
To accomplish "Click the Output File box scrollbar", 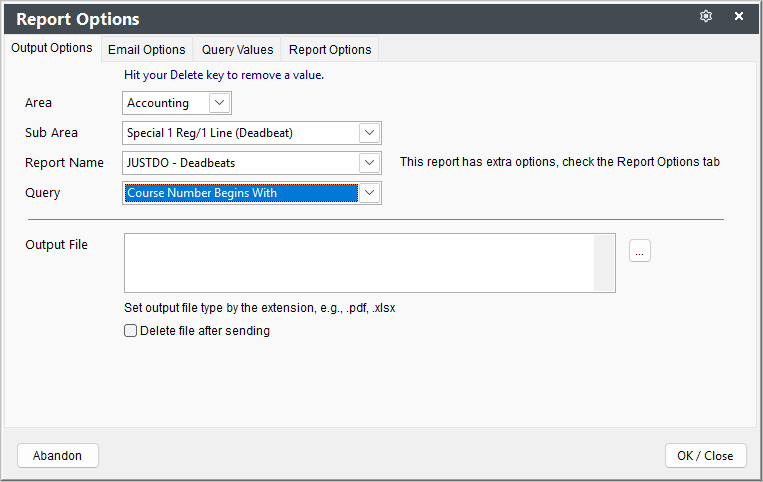I will (604, 263).
